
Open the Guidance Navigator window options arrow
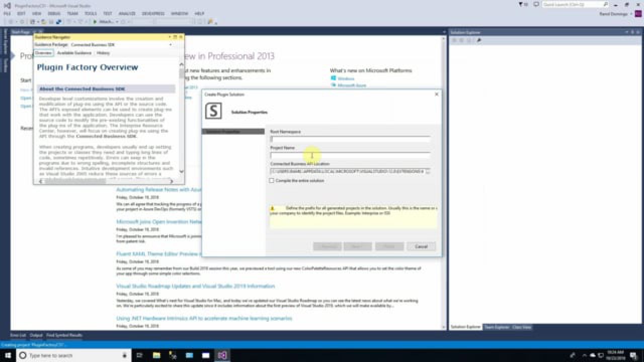(170, 37)
